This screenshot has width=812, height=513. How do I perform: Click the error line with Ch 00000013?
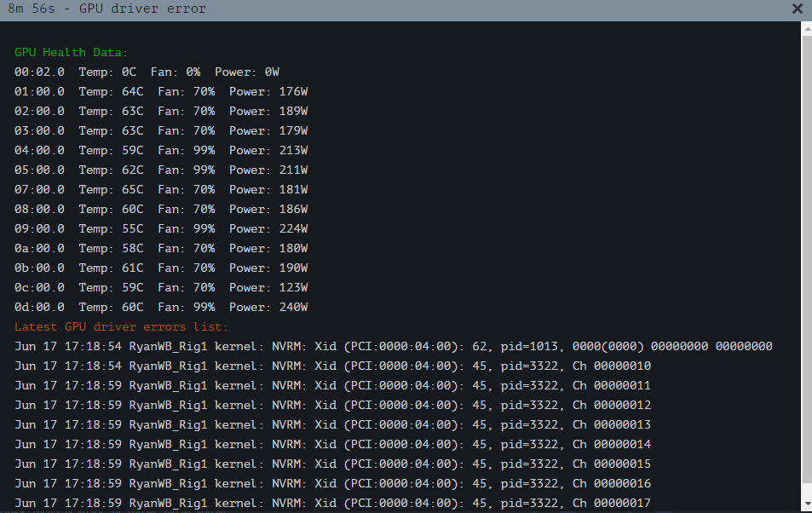point(332,425)
